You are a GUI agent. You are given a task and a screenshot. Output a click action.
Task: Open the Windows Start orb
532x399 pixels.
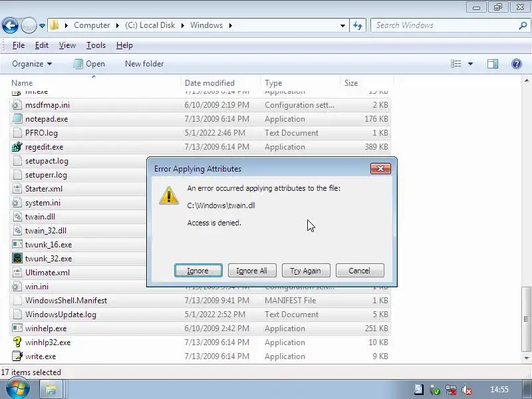(17, 389)
